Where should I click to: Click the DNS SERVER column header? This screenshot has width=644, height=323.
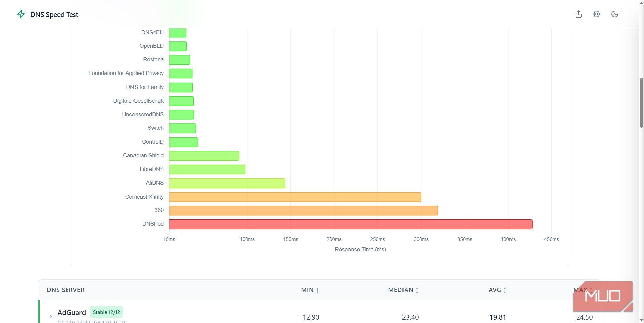66,290
